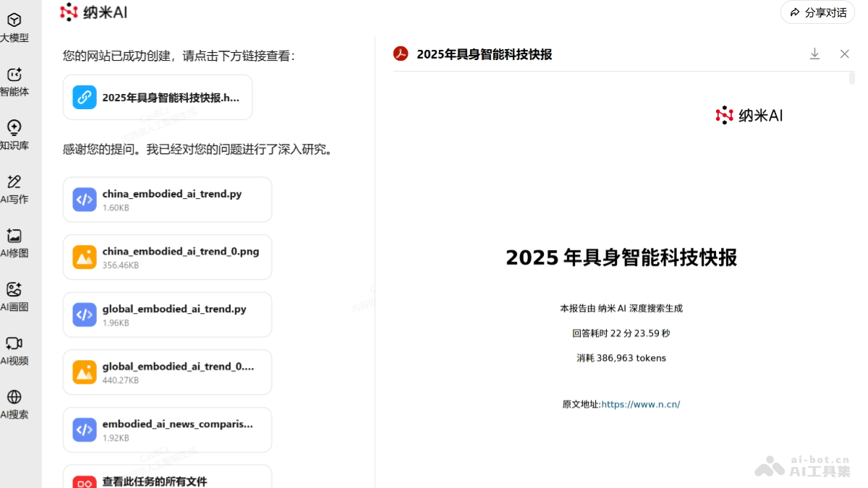Open the global_embodied_ai_trend.py file

point(167,314)
